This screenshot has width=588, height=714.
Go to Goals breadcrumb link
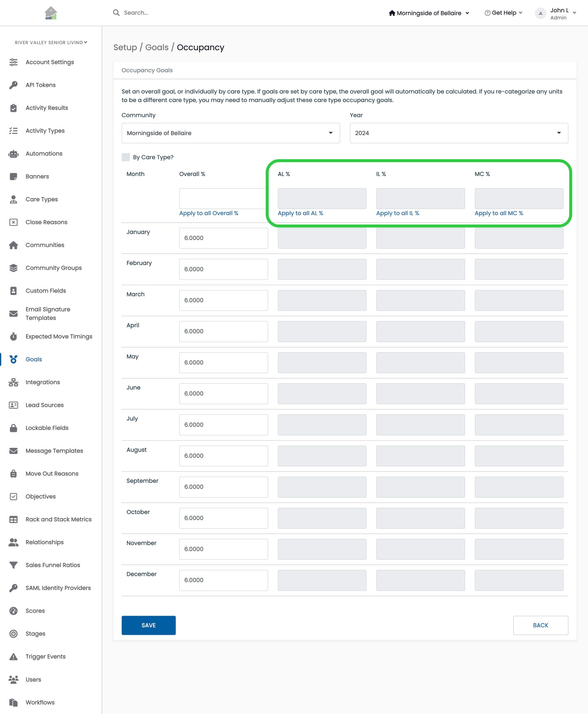(x=157, y=47)
